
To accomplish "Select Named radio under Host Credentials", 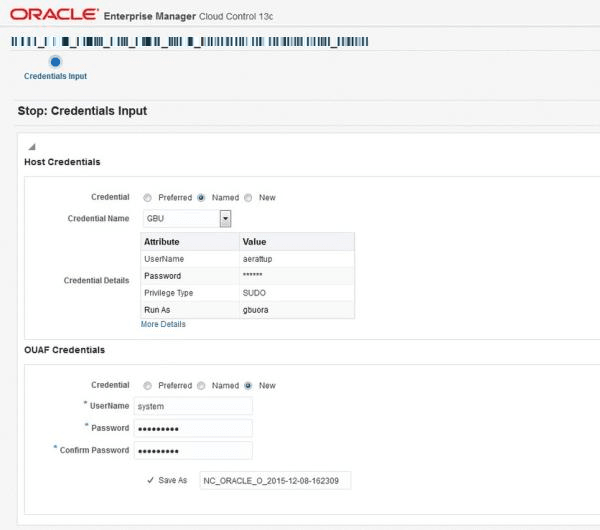I will tap(201, 198).
